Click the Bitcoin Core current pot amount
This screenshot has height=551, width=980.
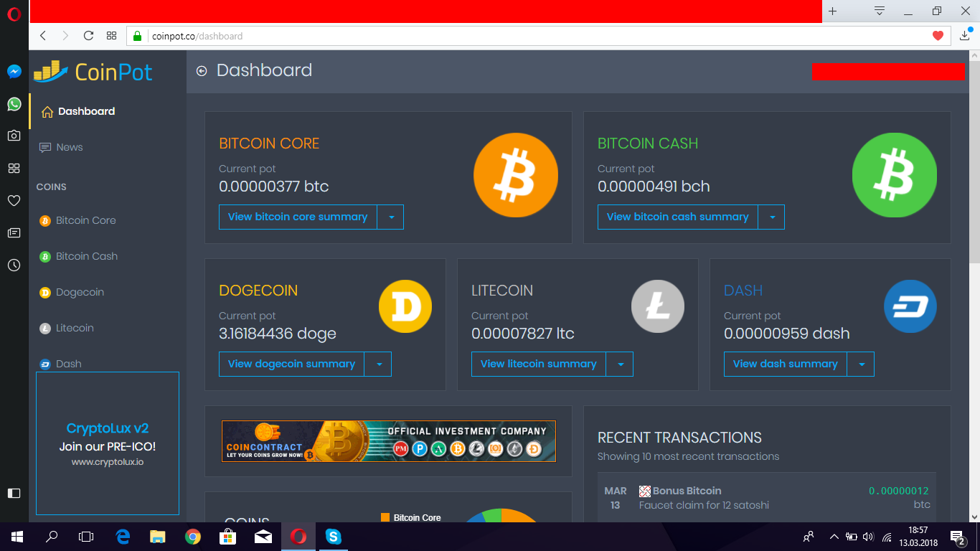[274, 187]
